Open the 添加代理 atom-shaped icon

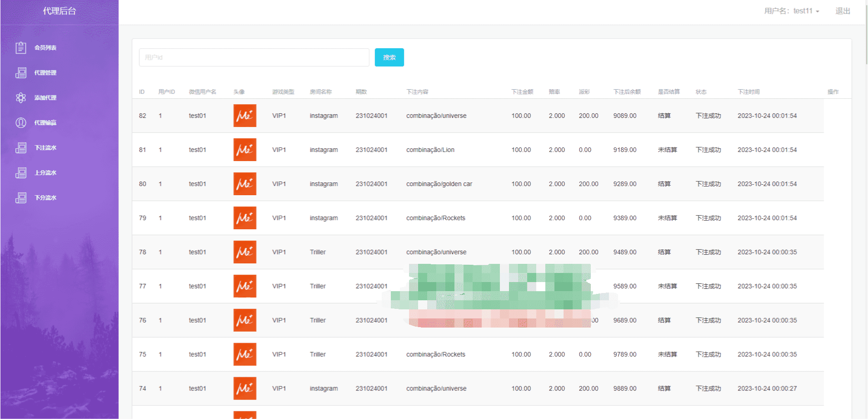coord(21,98)
